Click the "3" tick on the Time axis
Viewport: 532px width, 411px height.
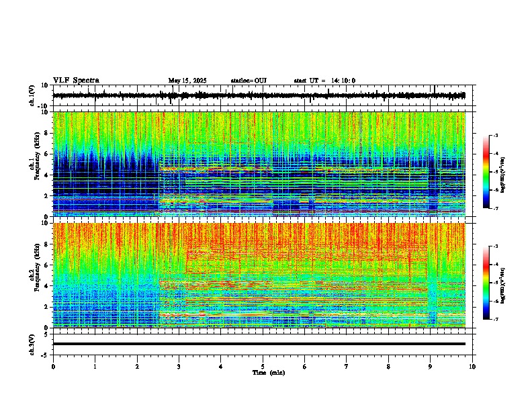pos(179,367)
